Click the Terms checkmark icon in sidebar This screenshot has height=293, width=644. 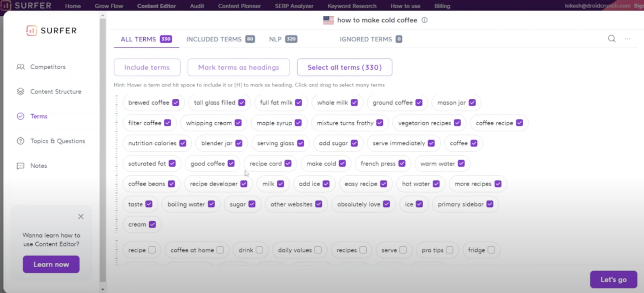point(21,116)
